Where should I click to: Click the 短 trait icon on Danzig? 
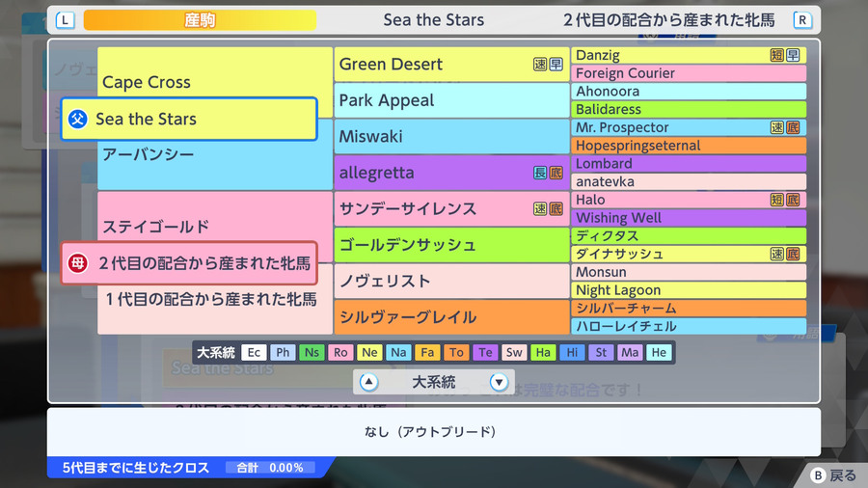click(777, 55)
